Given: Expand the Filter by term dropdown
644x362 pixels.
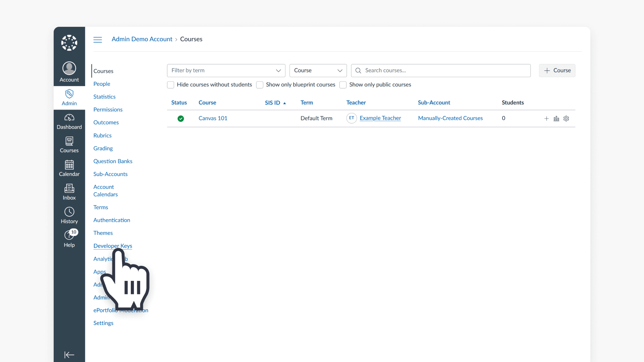Looking at the screenshot, I should 226,70.
